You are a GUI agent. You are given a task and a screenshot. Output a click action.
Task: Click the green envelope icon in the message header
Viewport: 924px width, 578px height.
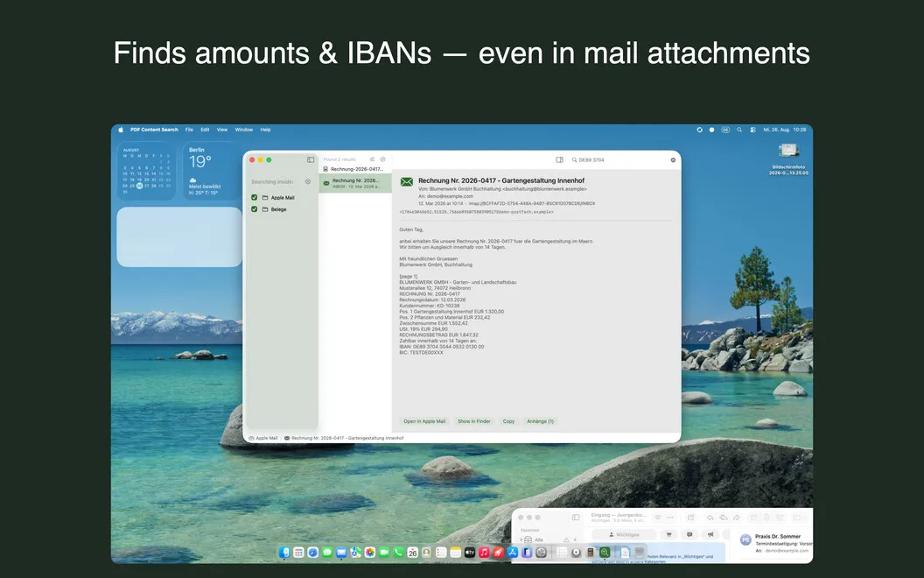click(407, 181)
